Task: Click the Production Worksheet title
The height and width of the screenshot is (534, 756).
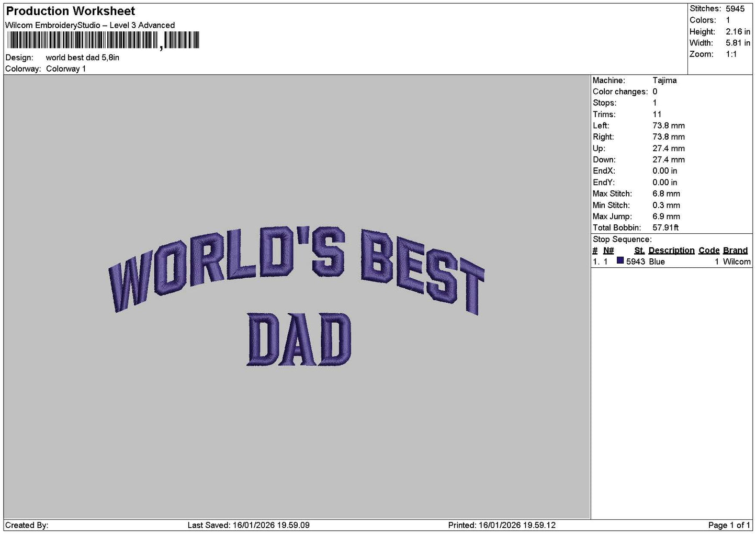Action: [71, 11]
